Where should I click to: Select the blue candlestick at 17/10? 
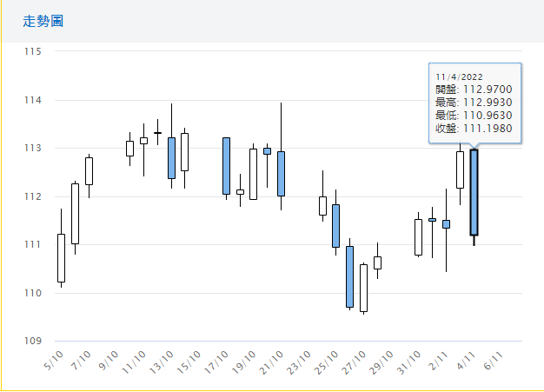pyautogui.click(x=226, y=165)
